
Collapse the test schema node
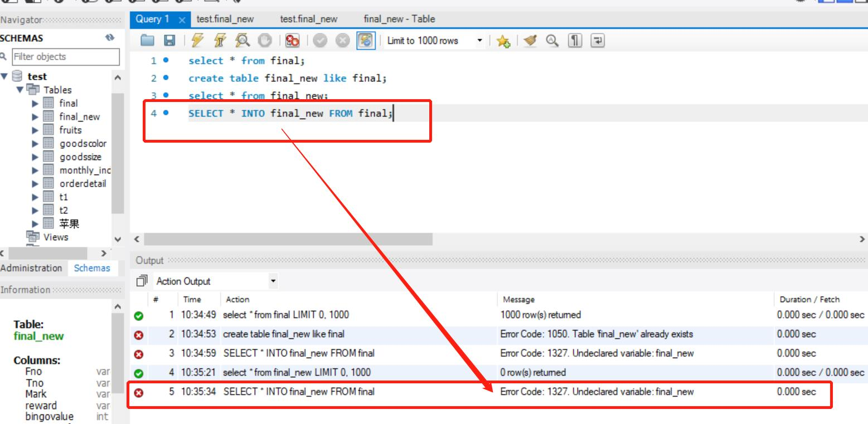(x=5, y=76)
